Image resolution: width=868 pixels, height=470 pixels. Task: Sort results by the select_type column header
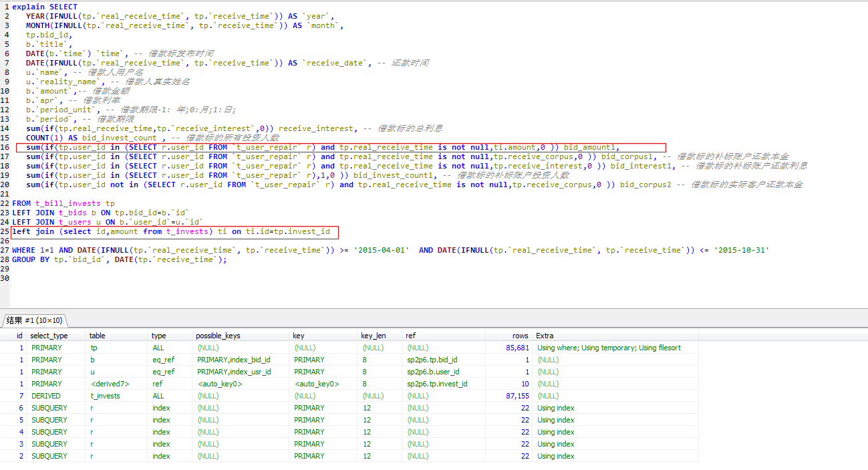[x=49, y=336]
